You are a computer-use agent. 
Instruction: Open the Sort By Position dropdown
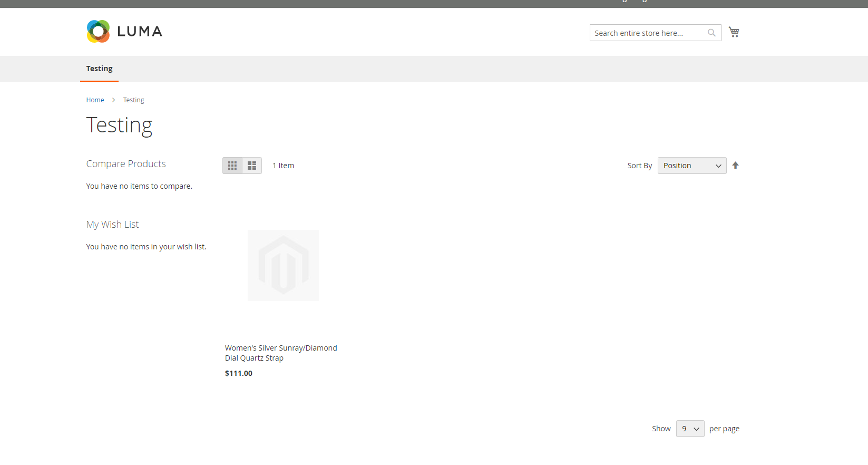(x=692, y=166)
